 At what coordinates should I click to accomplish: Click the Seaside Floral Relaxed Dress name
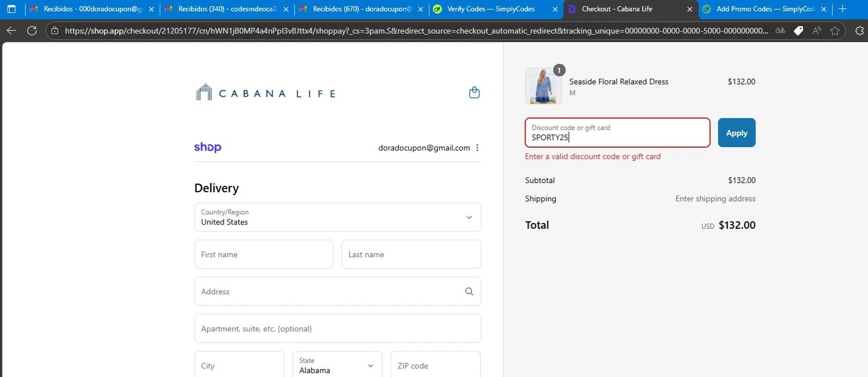pos(619,82)
